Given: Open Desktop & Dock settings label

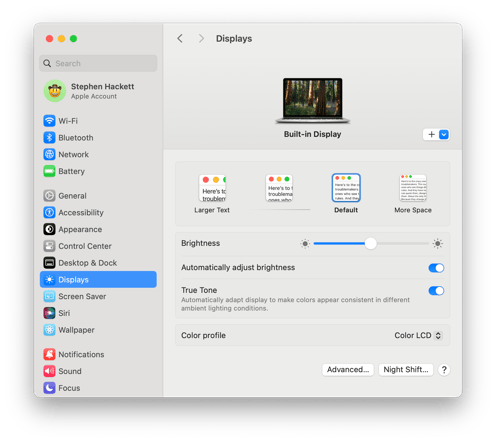Looking at the screenshot, I should click(88, 263).
